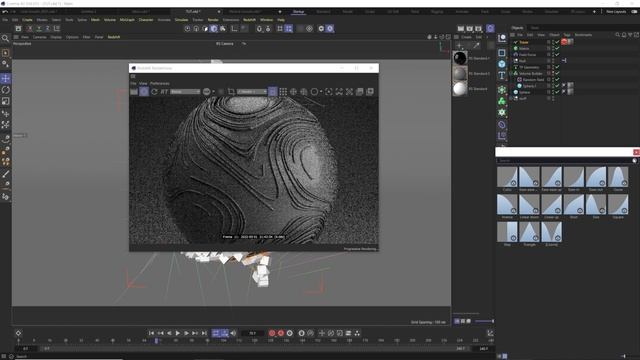The image size is (640, 360).
Task: Click crop region icon in Redshift RenderView
Action: tap(231, 92)
